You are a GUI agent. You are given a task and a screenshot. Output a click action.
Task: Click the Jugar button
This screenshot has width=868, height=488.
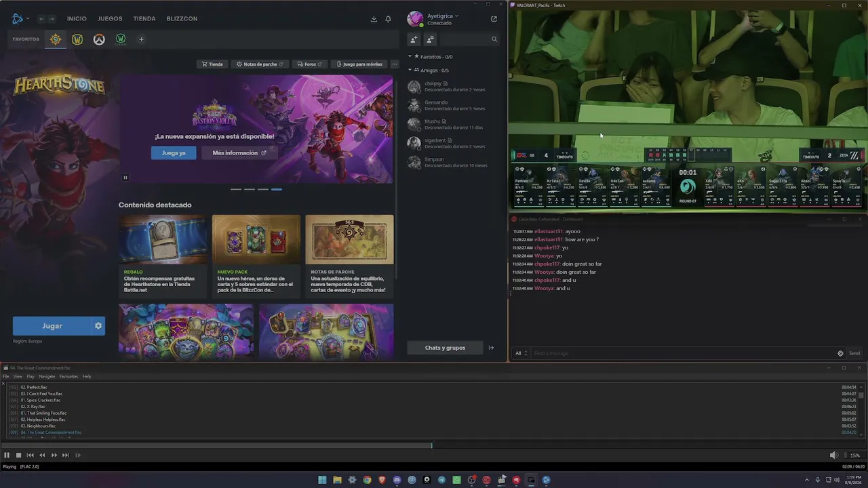click(52, 326)
